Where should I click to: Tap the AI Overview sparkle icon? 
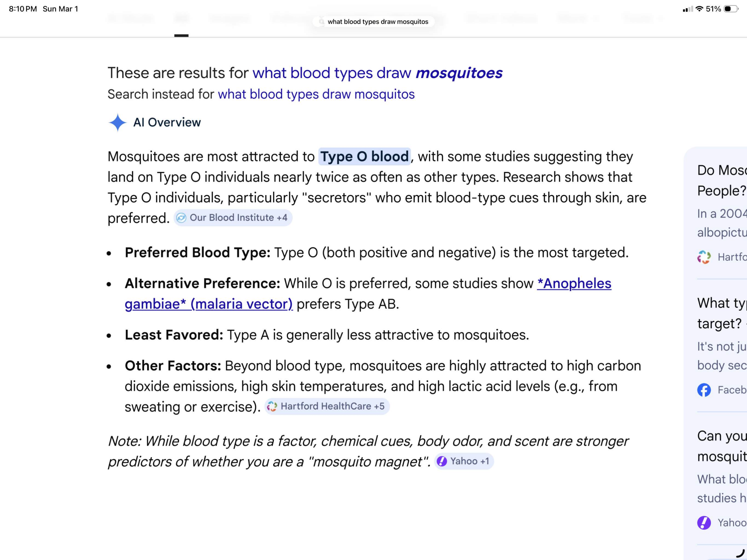118,122
